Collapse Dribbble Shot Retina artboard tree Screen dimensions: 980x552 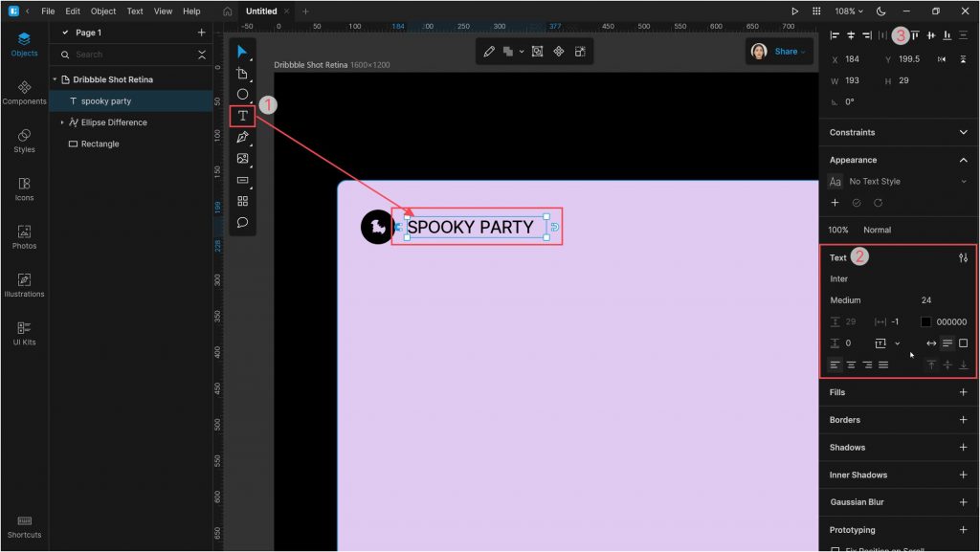[x=55, y=79]
